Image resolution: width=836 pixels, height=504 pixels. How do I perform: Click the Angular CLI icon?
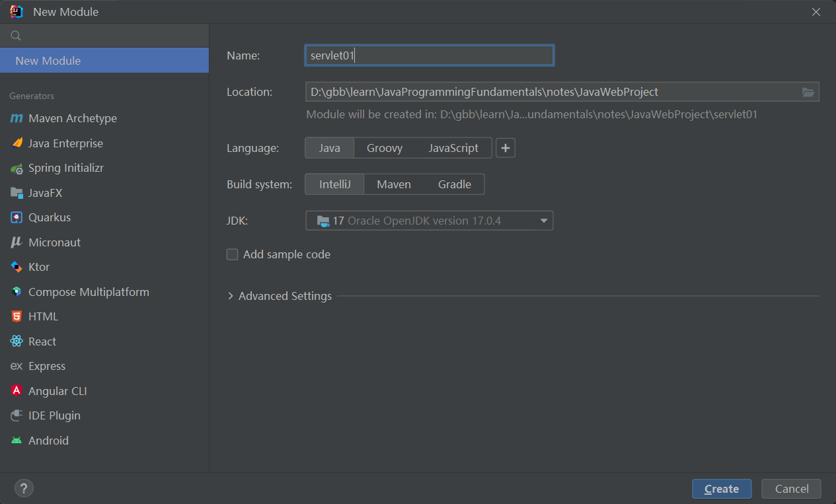pos(17,391)
